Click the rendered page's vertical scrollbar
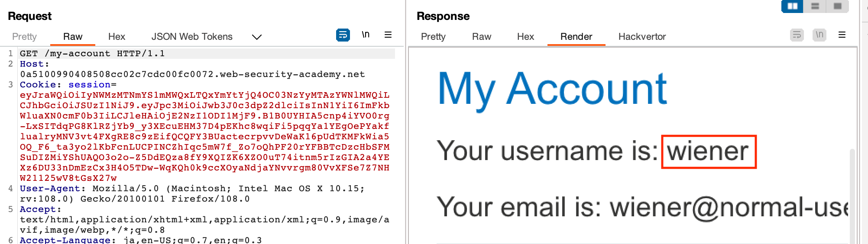868x244 pixels. click(x=852, y=195)
